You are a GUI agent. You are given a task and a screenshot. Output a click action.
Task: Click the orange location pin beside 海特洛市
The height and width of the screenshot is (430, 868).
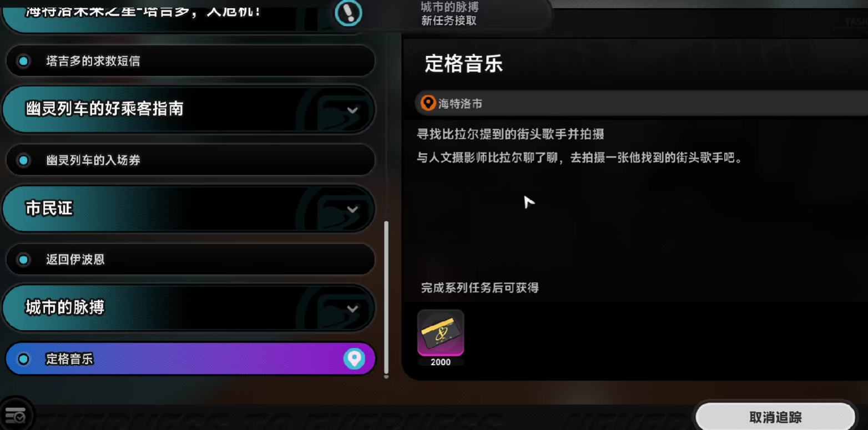tap(428, 103)
